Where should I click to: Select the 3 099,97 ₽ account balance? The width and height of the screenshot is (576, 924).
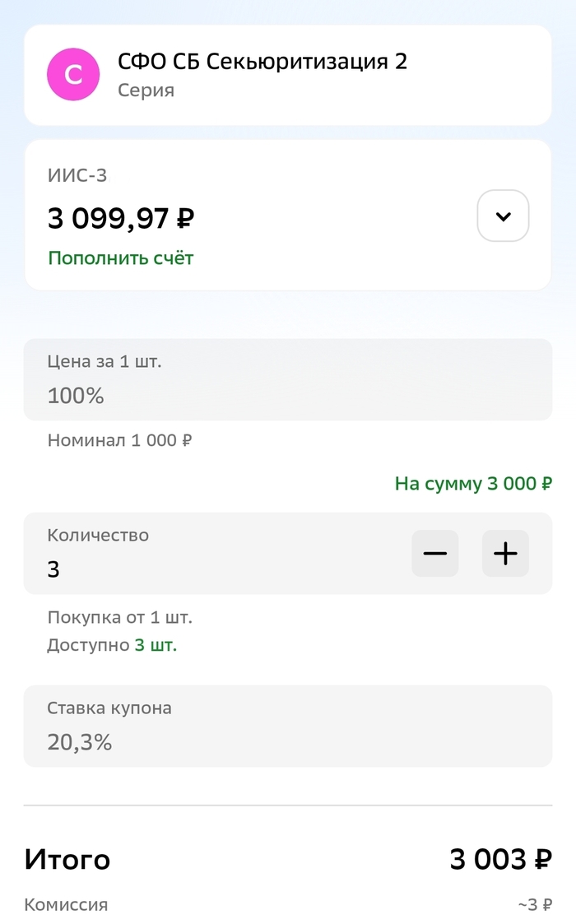pos(121,219)
